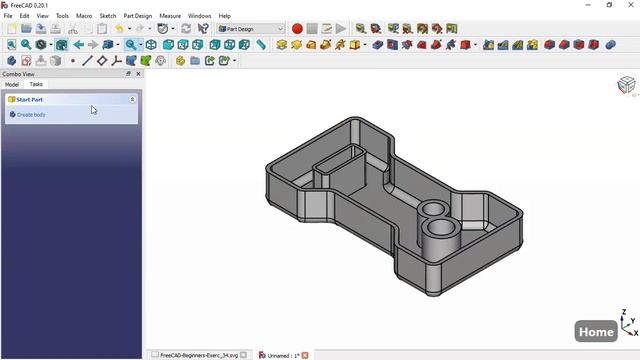Fit selection zoom icon

(26, 45)
